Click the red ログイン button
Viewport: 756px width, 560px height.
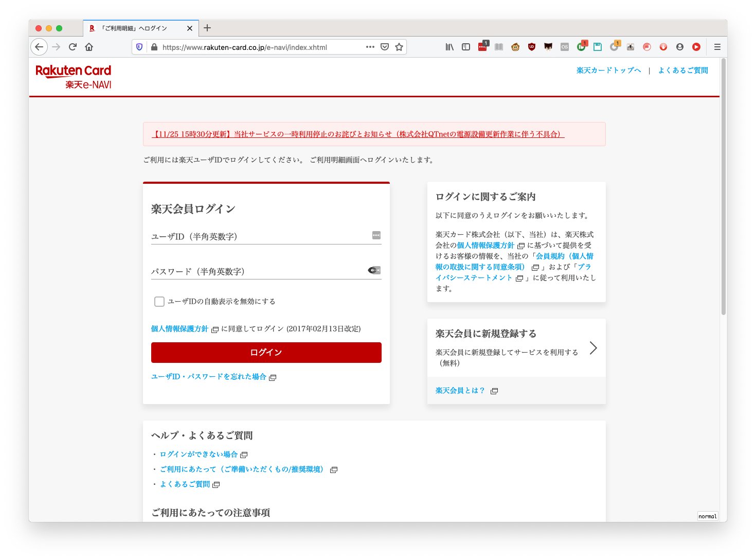266,353
